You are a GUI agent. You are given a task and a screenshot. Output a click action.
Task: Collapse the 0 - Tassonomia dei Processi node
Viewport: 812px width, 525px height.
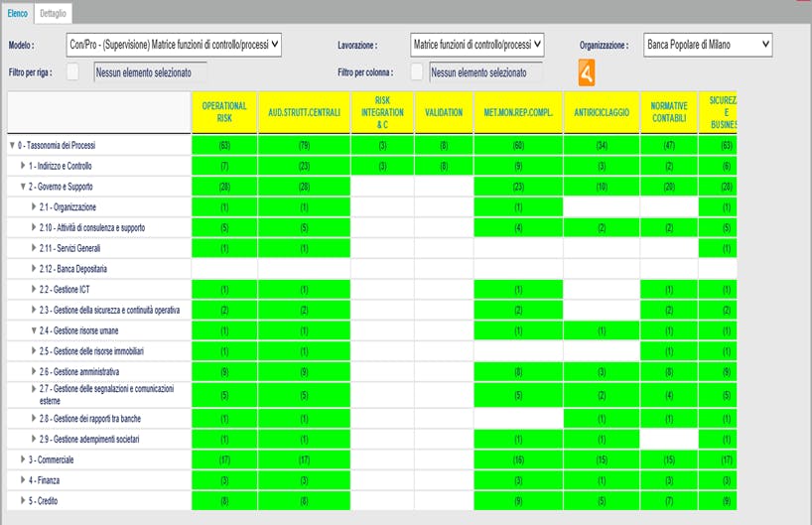point(12,146)
